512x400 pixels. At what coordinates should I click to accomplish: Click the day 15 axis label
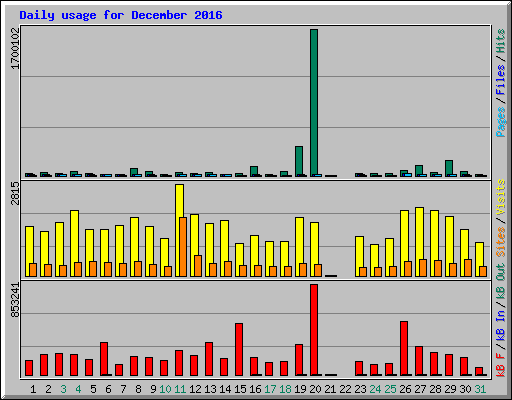(x=240, y=389)
